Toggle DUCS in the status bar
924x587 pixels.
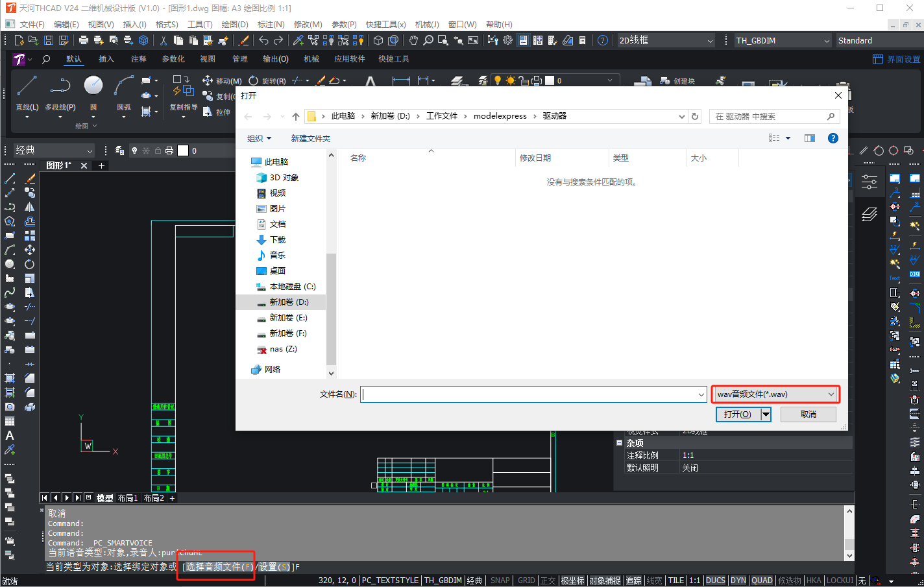point(716,581)
